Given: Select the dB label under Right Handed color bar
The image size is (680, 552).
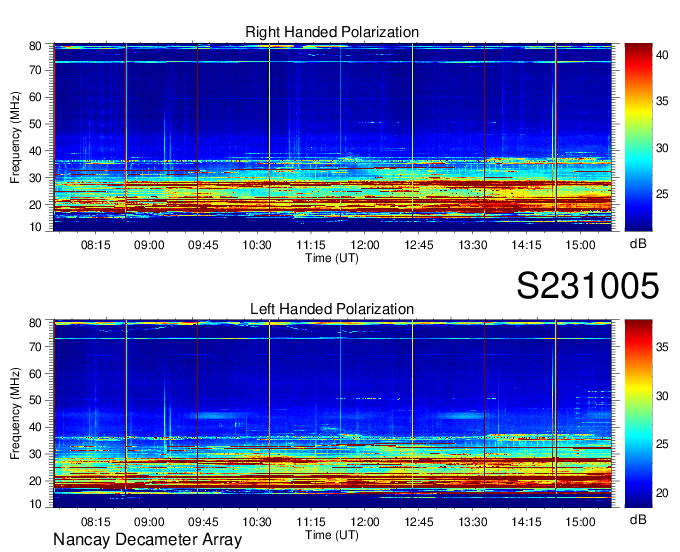Looking at the screenshot, I should coord(638,244).
